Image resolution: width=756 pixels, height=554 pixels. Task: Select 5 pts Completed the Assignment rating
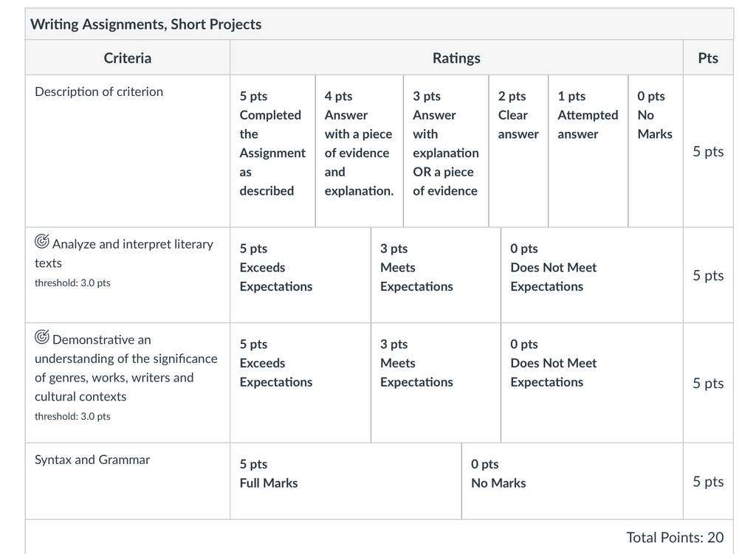tap(273, 150)
